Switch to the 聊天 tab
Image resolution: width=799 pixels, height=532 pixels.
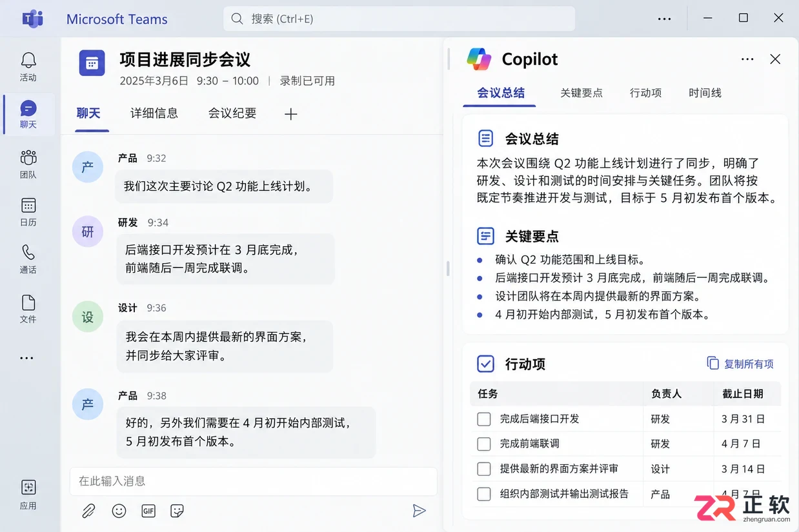tap(88, 113)
